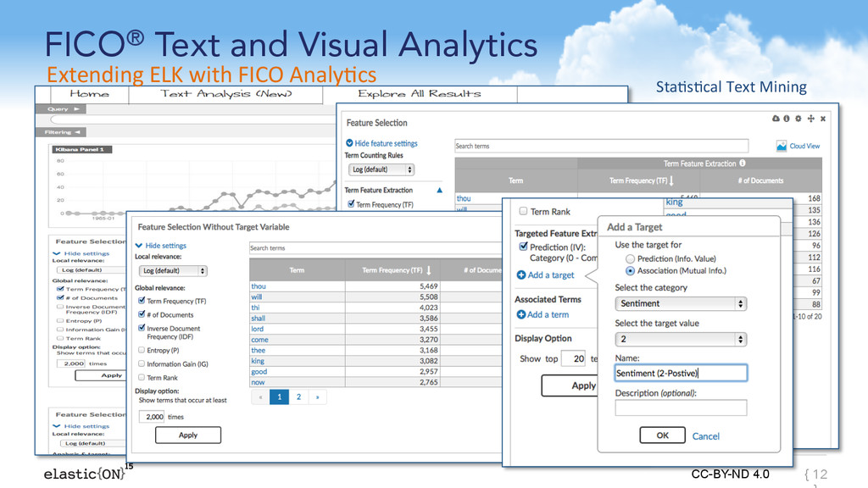Click the sort arrow in the front table's Term Frequency header
This screenshot has height=488, width=868.
pos(429,270)
